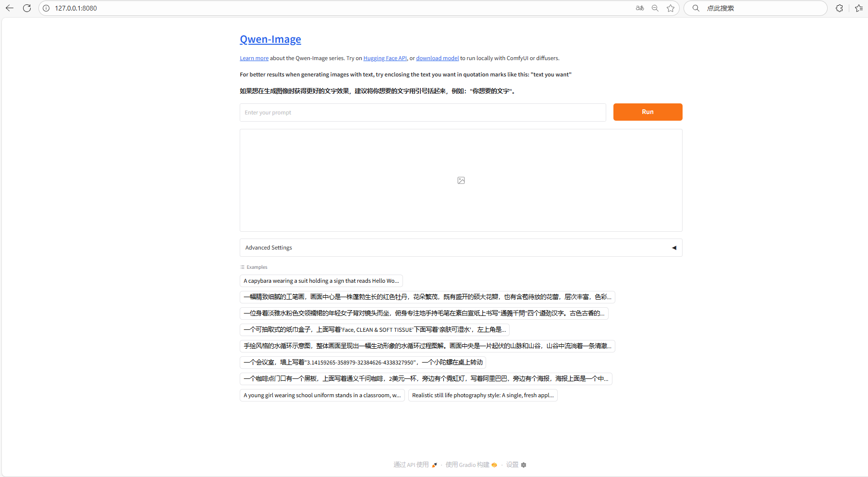Click the image placeholder icon in output area
Image resolution: width=868 pixels, height=477 pixels.
pyautogui.click(x=461, y=180)
